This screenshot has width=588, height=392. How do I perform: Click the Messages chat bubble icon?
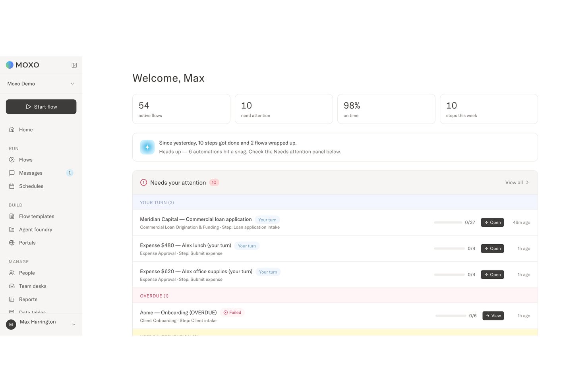click(12, 173)
